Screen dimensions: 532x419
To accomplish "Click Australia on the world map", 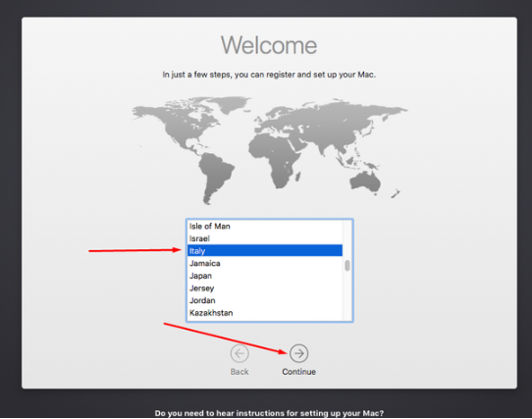I will tap(365, 182).
